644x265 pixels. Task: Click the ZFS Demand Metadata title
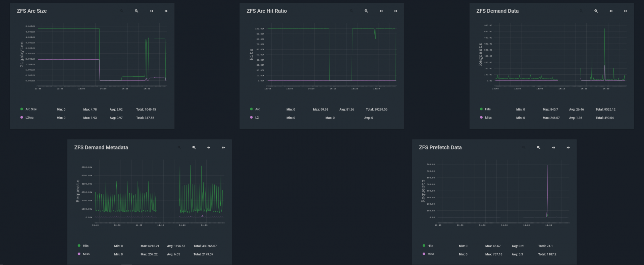click(x=101, y=147)
